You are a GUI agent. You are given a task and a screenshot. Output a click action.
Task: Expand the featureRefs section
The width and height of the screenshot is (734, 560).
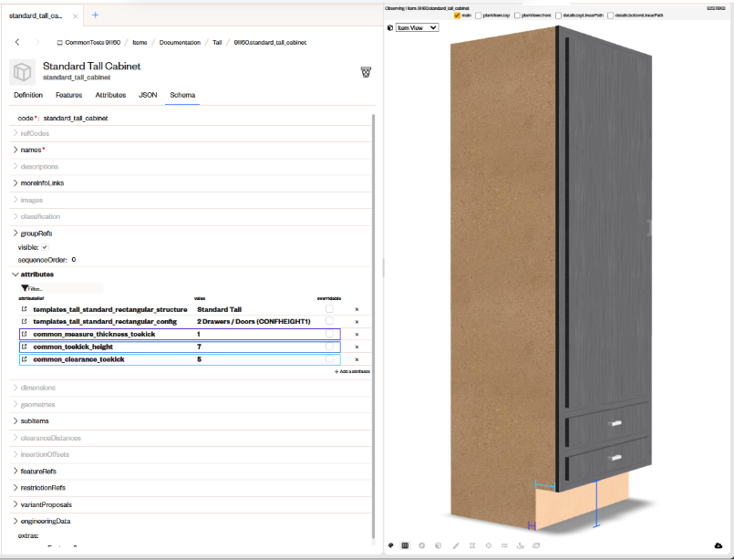[x=16, y=471]
